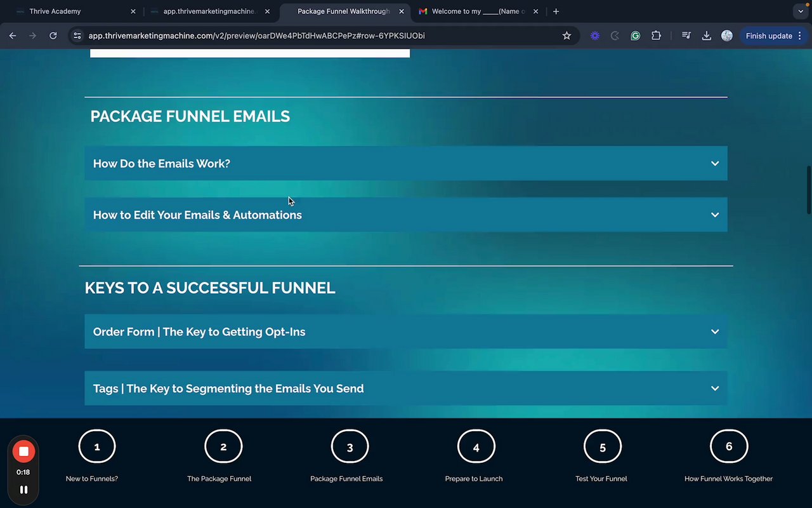Click chevron on How Do the Emails Work
This screenshot has height=508, width=812.
(x=715, y=163)
